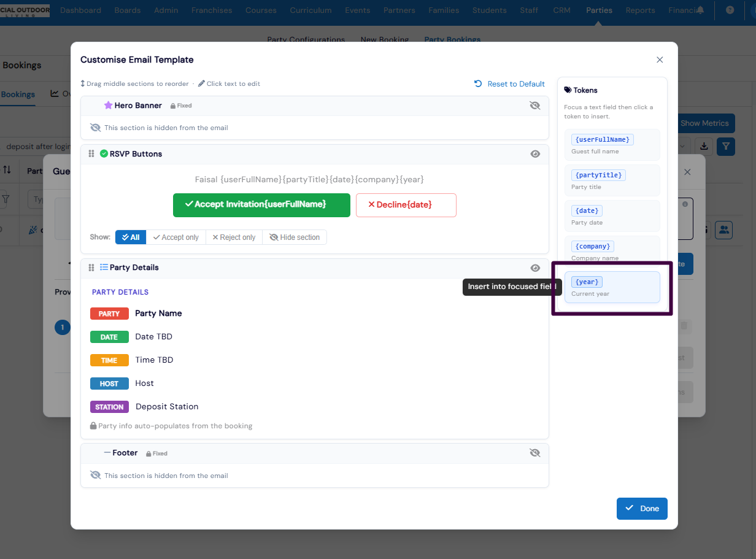Click the filter funnel icon button
This screenshot has width=756, height=559.
pos(726,146)
